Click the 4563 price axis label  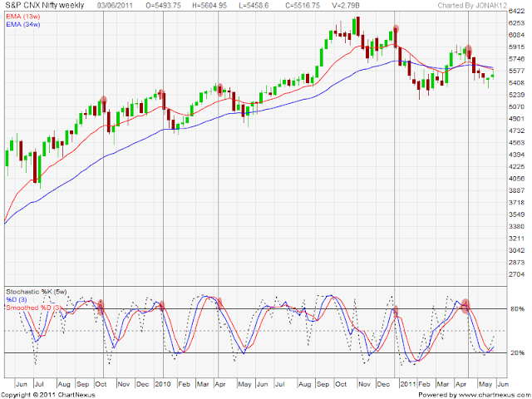(x=517, y=143)
